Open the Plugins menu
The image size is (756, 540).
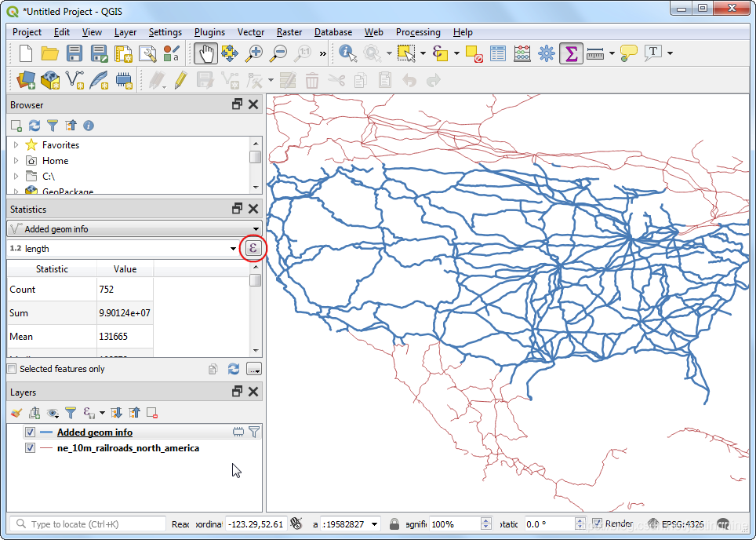click(x=209, y=32)
